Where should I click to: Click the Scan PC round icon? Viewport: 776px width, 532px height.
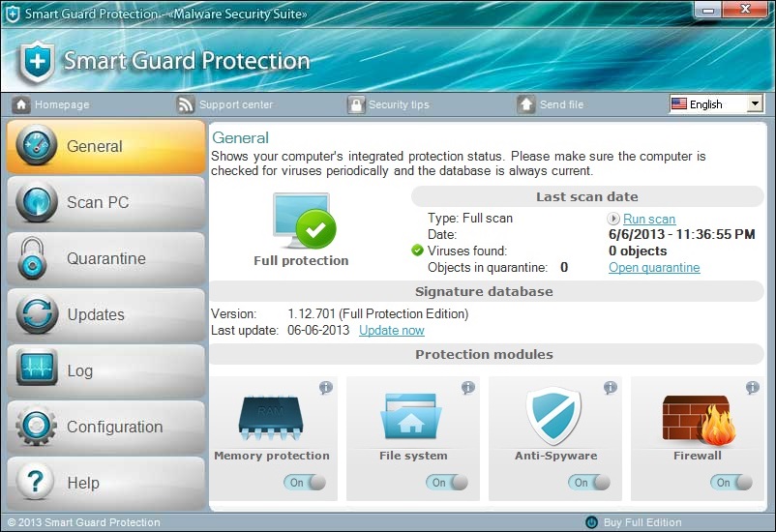pos(36,201)
